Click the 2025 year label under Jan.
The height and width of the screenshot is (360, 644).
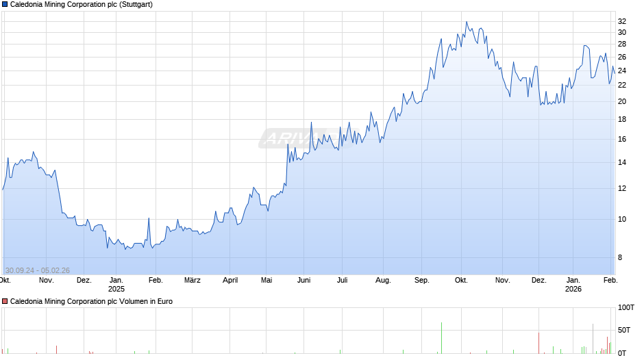tap(116, 289)
